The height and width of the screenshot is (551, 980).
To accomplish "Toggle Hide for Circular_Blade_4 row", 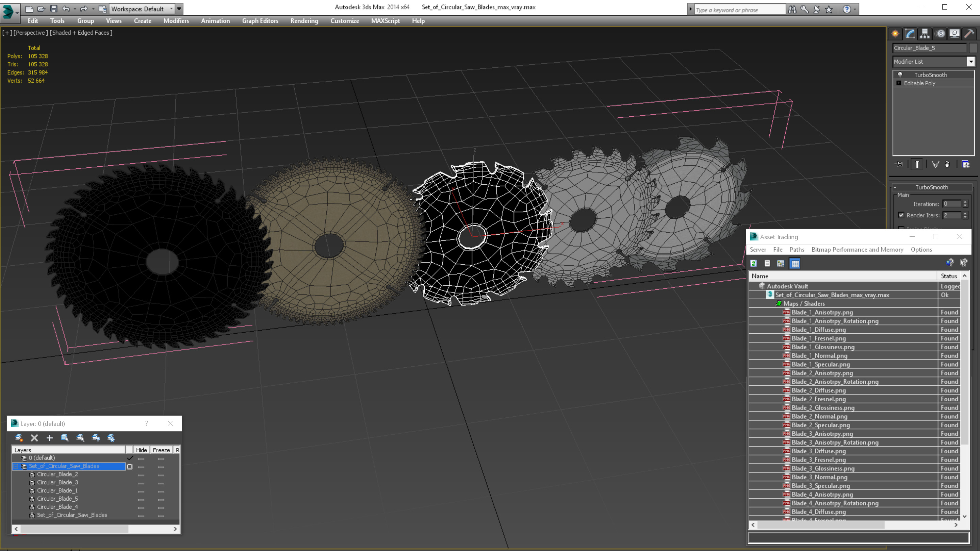I will coord(141,508).
